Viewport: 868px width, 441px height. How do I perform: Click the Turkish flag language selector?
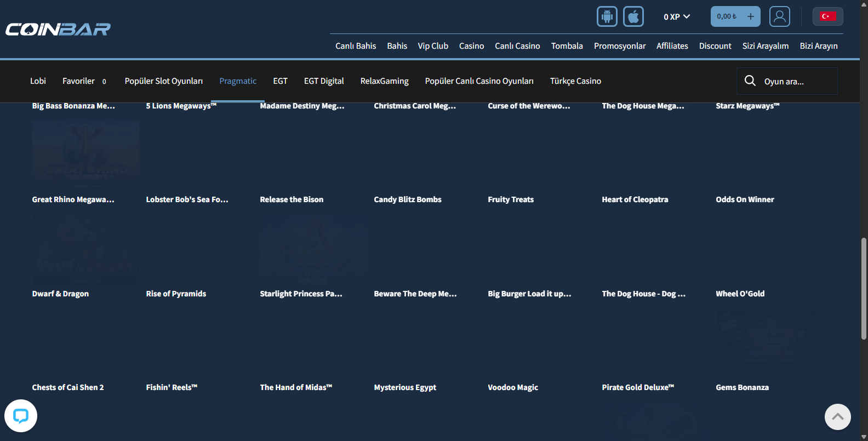pyautogui.click(x=828, y=16)
